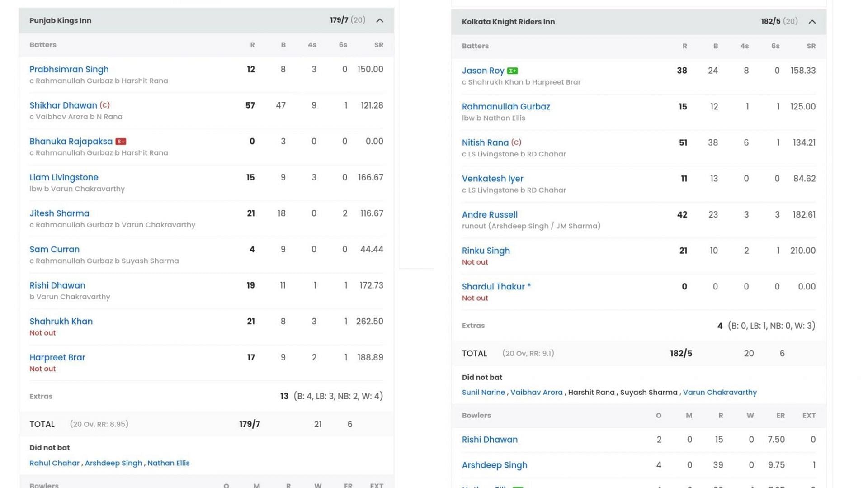The height and width of the screenshot is (488, 868).
Task: View Andre Russell's profile
Action: pyautogui.click(x=490, y=215)
